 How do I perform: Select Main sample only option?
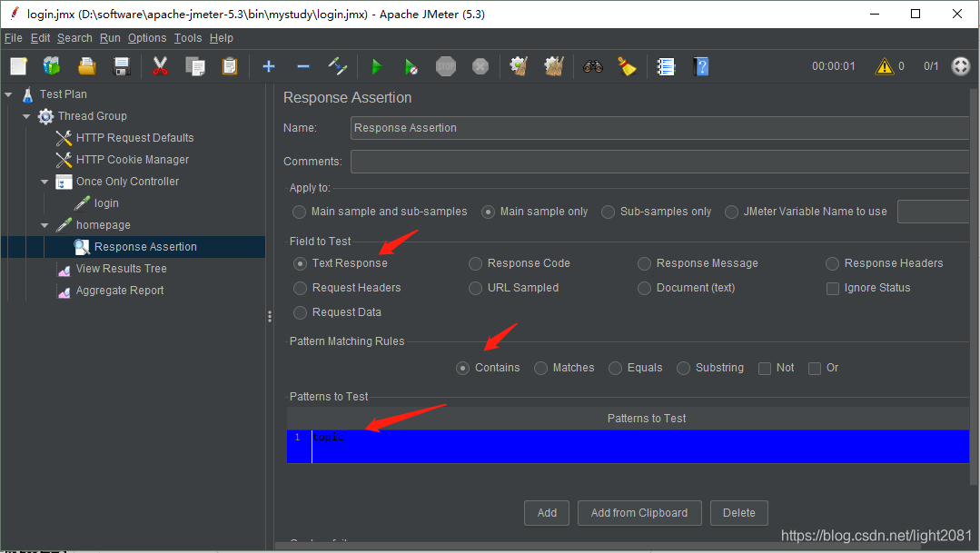(488, 212)
